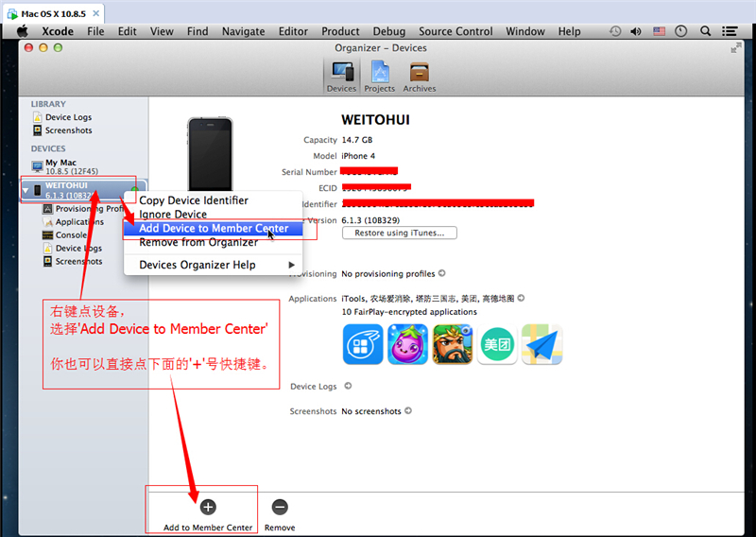Image resolution: width=756 pixels, height=537 pixels.
Task: Open the Find menu
Action: click(x=198, y=31)
